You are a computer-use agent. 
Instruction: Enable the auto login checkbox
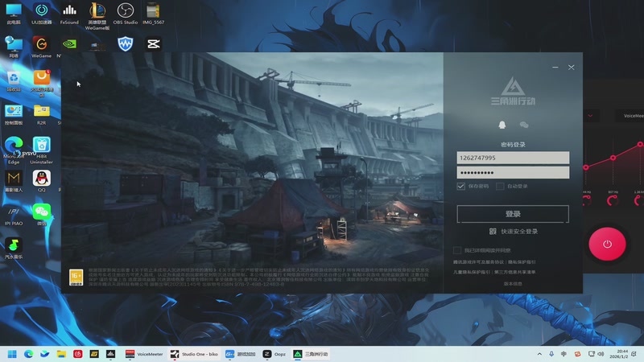click(500, 187)
